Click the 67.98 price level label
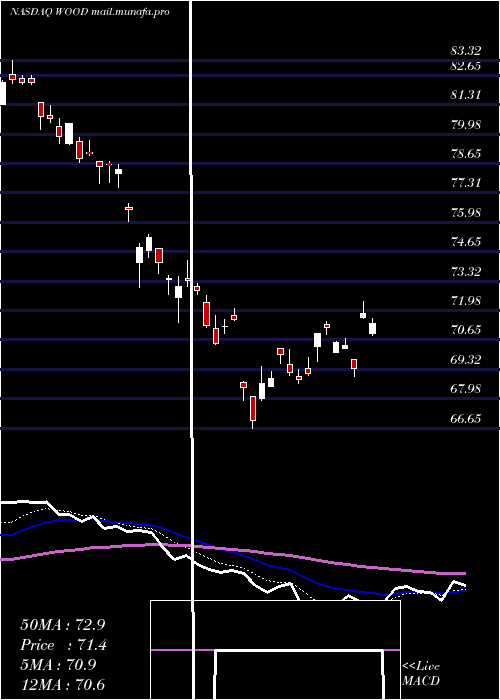The width and height of the screenshot is (500, 700). (466, 389)
